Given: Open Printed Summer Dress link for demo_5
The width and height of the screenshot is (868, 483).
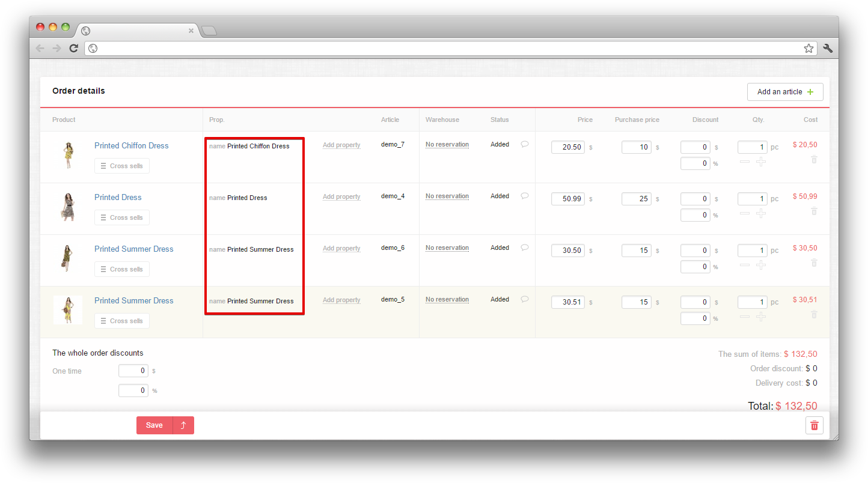Looking at the screenshot, I should tap(134, 300).
